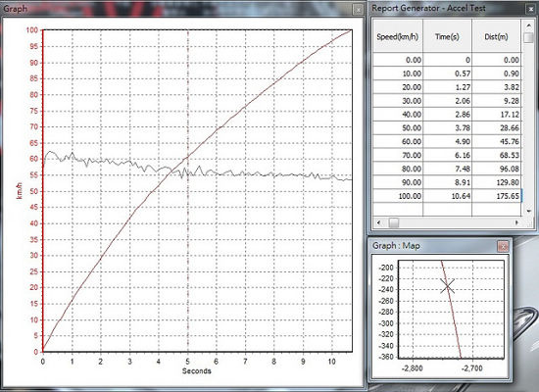The width and height of the screenshot is (539, 392).
Task: Click the vertical scrollbar thumb in report table
Action: point(528,37)
